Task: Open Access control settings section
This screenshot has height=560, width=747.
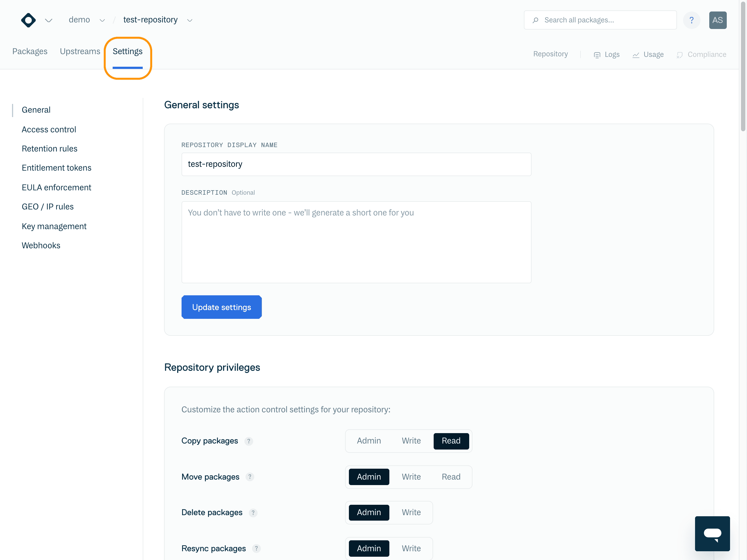Action: pos(49,129)
